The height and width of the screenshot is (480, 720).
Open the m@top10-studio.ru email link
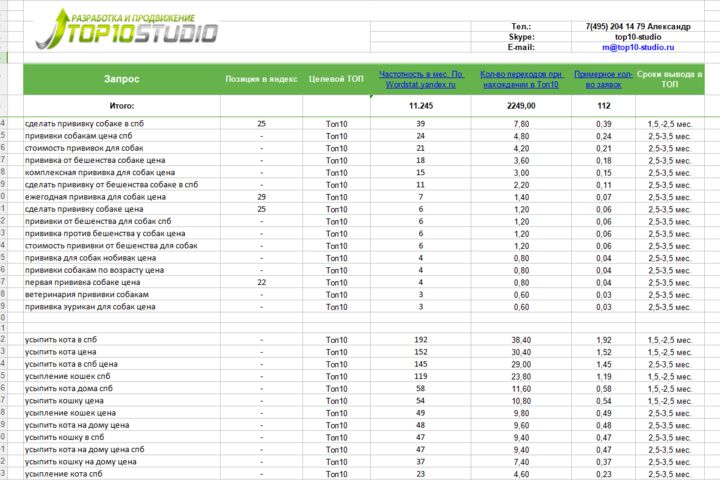coord(638,47)
